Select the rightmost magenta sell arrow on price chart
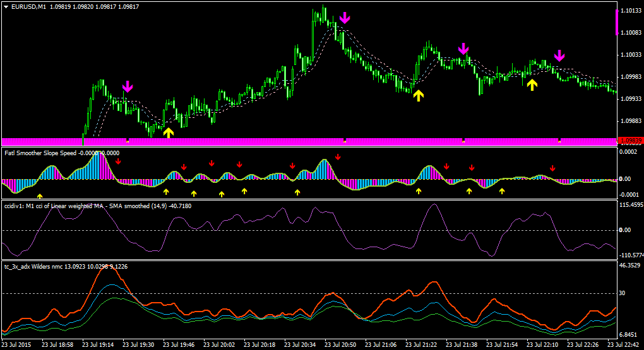The height and width of the screenshot is (350, 644). (x=559, y=55)
